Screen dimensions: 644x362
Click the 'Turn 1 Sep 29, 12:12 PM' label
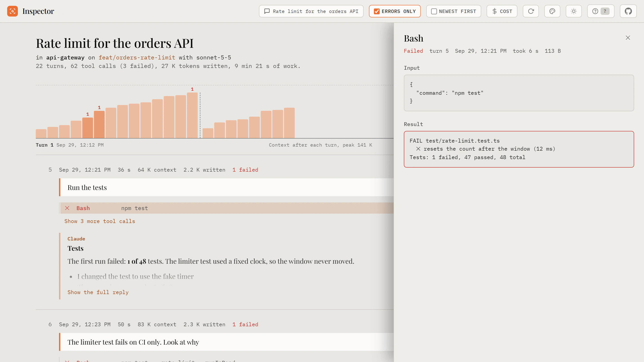70,145
